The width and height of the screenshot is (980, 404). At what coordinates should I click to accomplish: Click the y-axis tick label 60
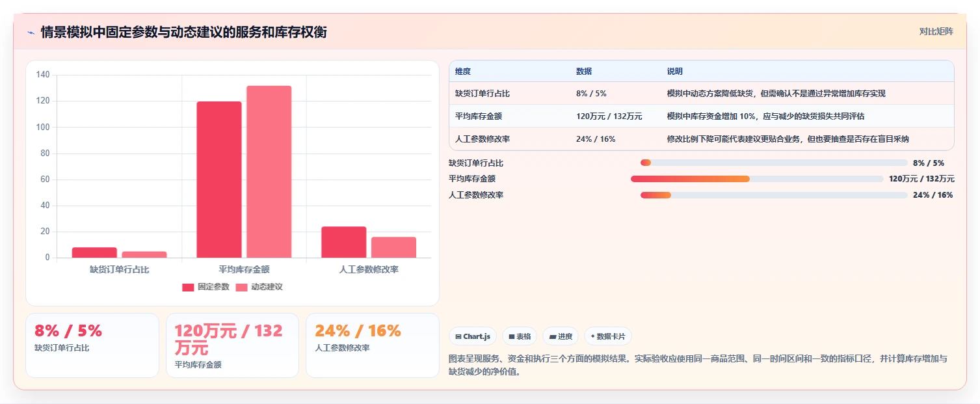[x=45, y=180]
